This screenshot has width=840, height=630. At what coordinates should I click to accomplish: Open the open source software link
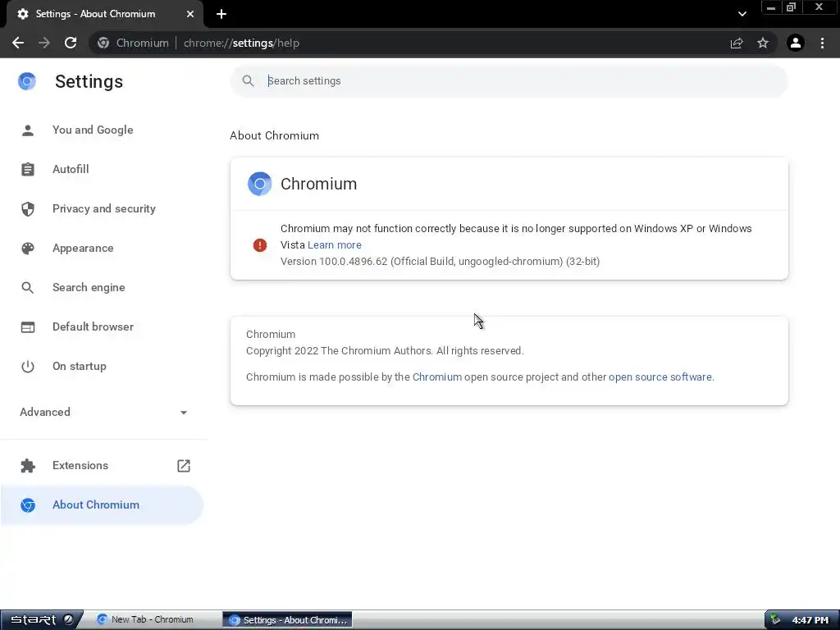(660, 377)
